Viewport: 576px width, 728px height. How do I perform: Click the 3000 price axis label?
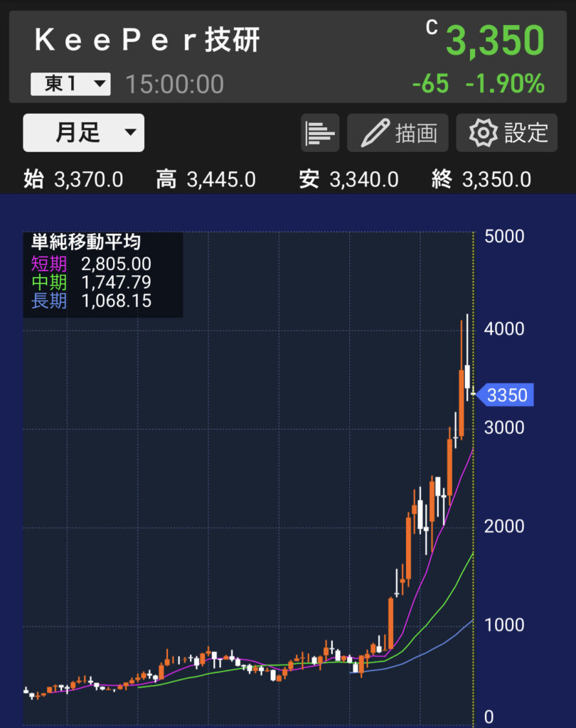[504, 427]
